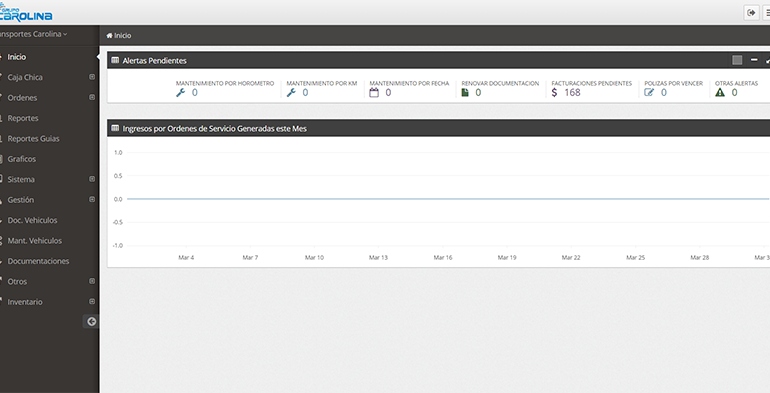Image resolution: width=770 pixels, height=393 pixels.
Task: Open the Otros menu label
Action: [17, 282]
